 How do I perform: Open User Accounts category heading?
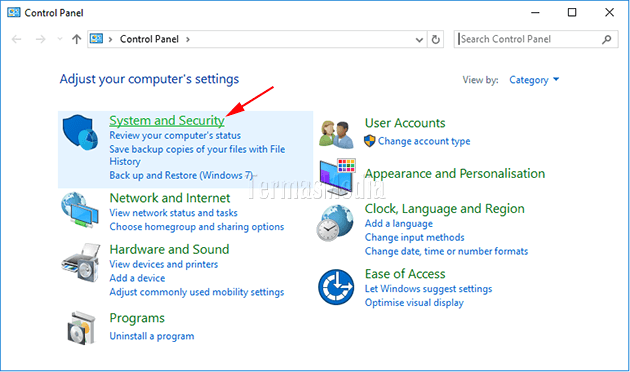(x=405, y=123)
